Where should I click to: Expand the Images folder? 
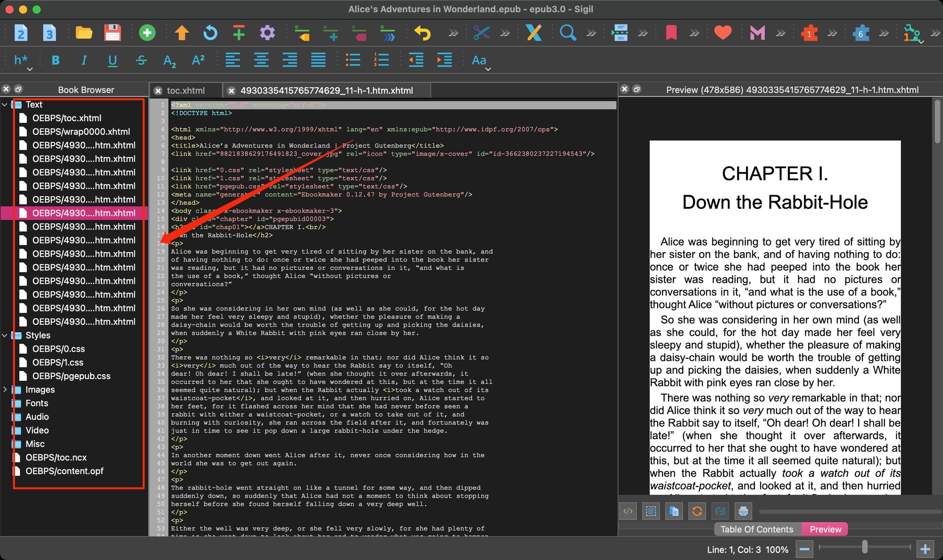pyautogui.click(x=5, y=390)
